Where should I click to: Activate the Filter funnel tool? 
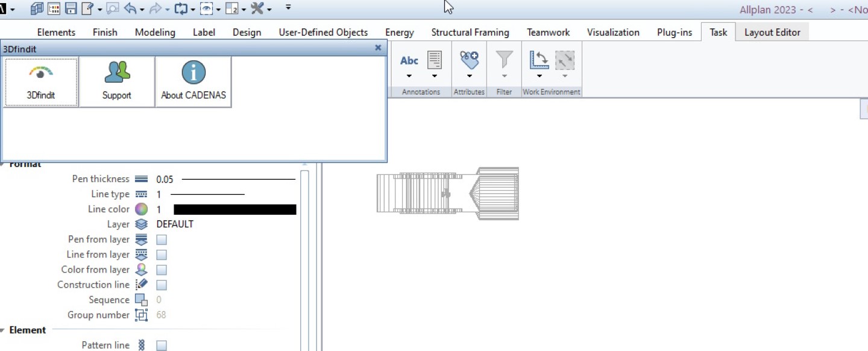[504, 60]
